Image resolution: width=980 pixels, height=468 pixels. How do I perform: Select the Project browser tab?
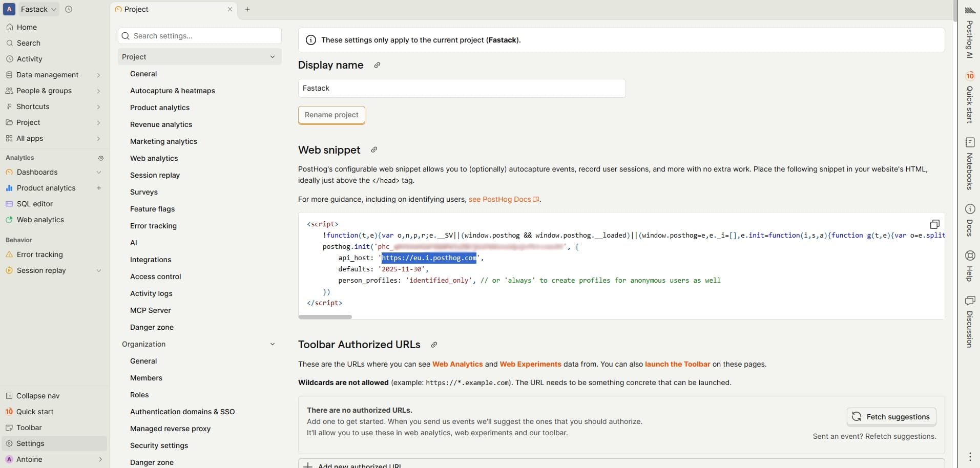(174, 9)
